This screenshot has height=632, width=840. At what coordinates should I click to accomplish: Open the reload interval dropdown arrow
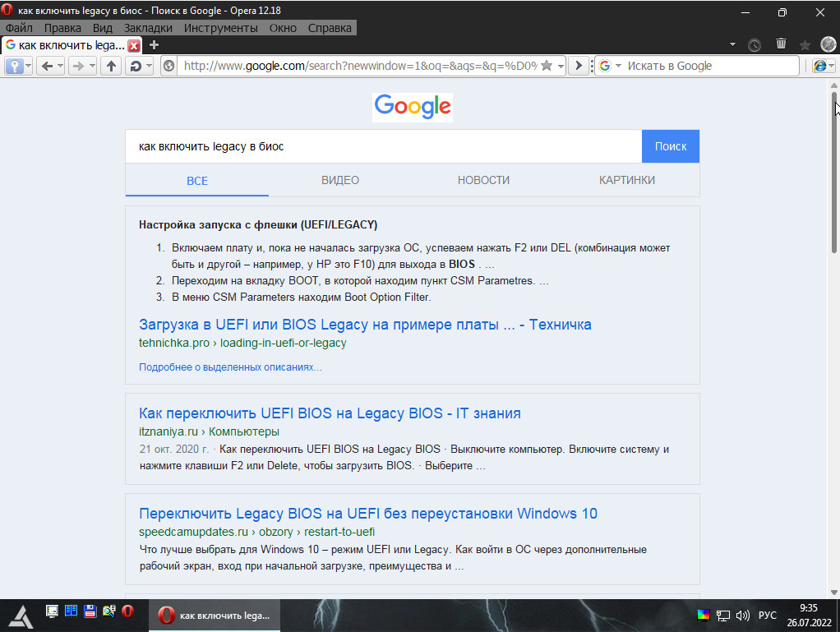click(x=149, y=66)
